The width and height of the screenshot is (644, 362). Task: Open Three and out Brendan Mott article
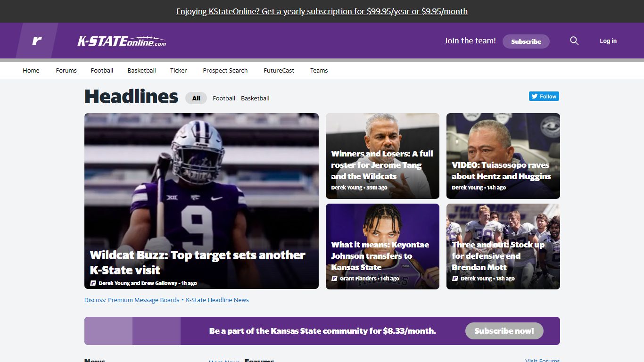click(x=503, y=247)
